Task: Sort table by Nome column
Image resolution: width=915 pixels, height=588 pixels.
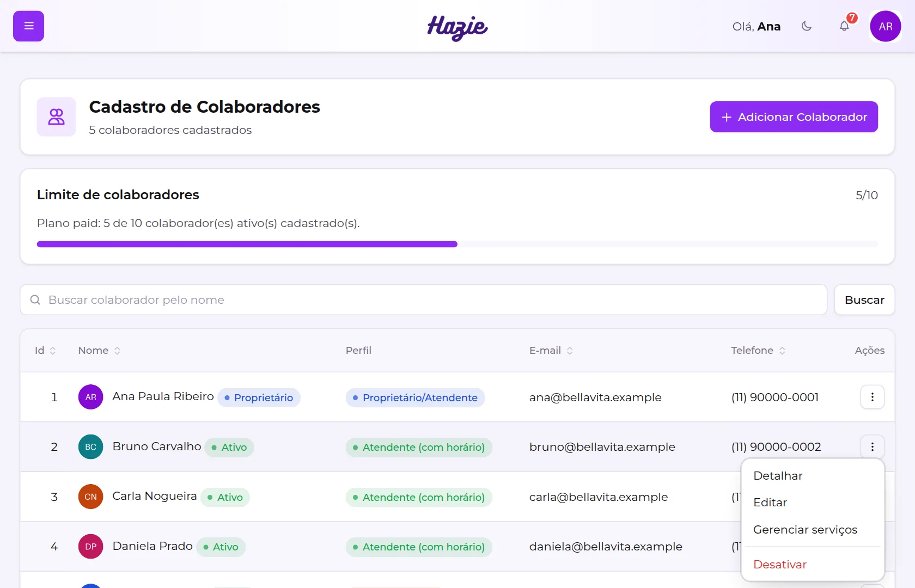Action: (x=99, y=351)
